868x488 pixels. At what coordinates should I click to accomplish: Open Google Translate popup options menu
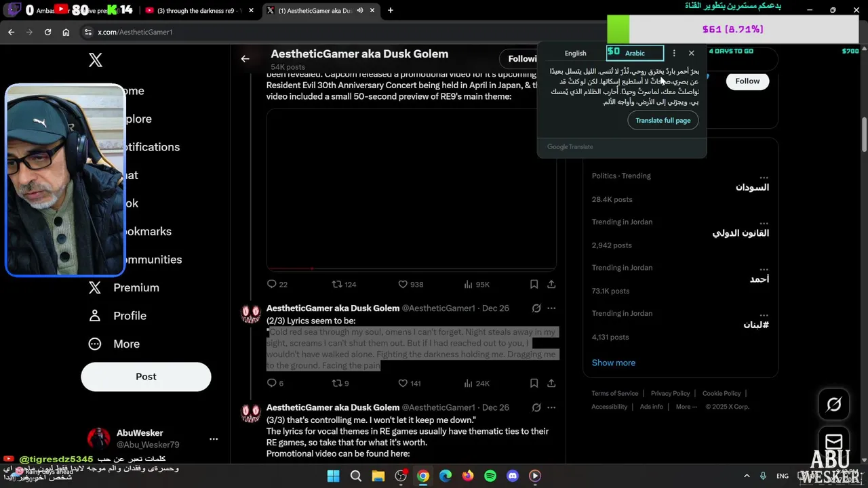click(673, 53)
